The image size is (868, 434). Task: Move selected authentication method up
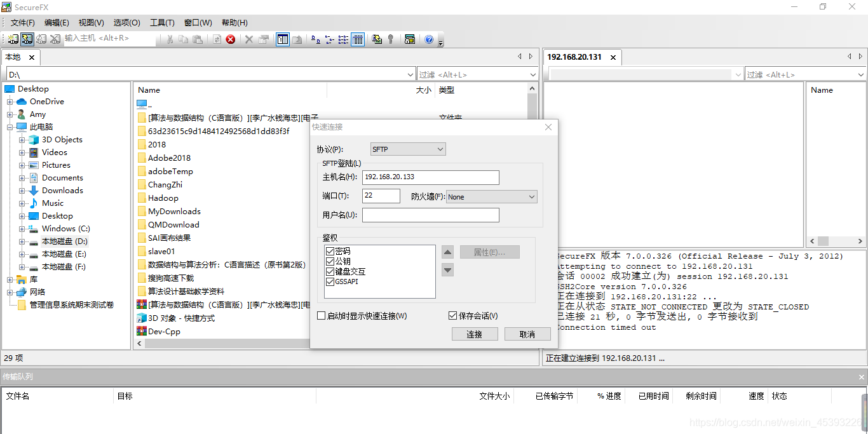click(448, 252)
